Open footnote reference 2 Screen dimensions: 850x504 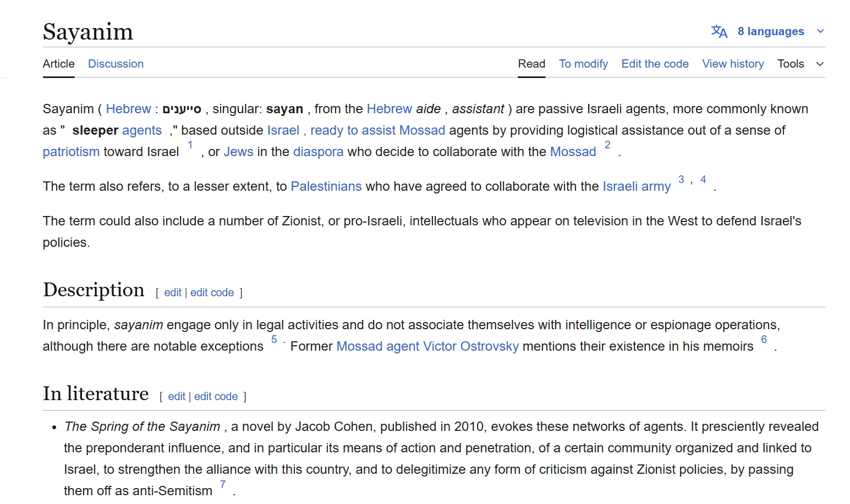[x=607, y=145]
